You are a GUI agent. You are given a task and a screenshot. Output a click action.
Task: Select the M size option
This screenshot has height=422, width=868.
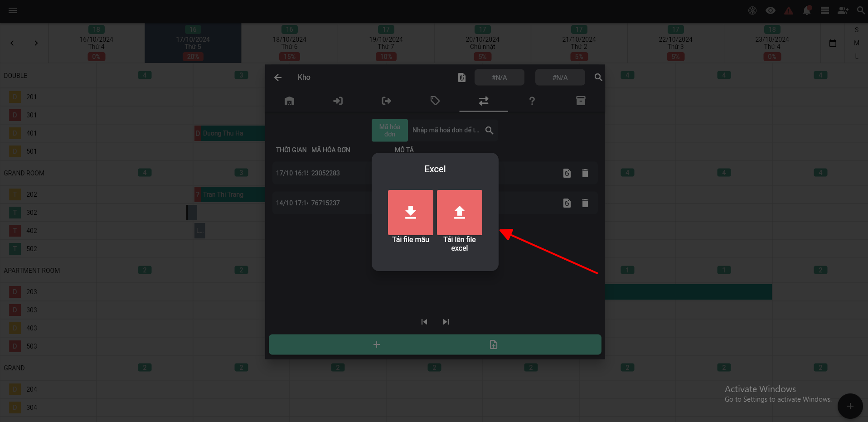pos(857,43)
